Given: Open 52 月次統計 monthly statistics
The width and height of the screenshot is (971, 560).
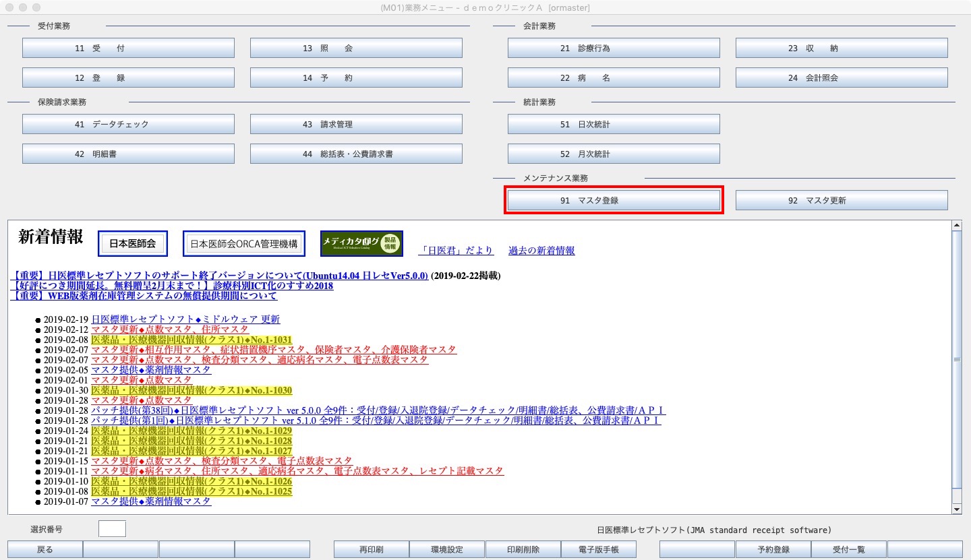Looking at the screenshot, I should coord(614,154).
